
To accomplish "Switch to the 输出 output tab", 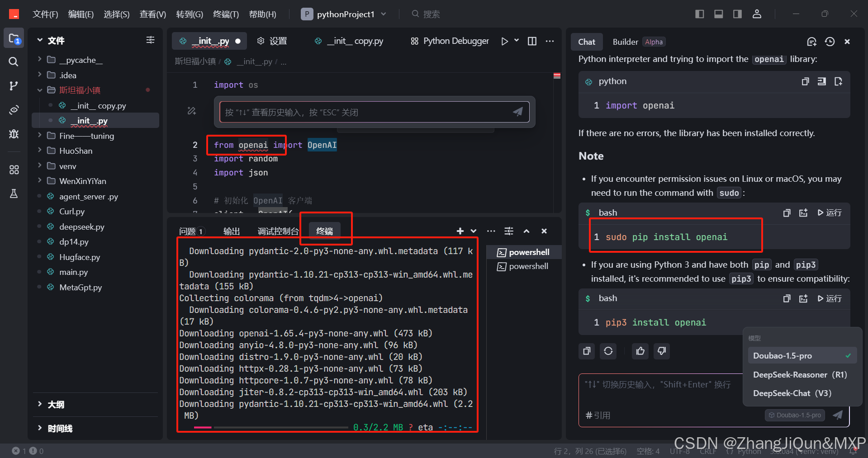I will [x=232, y=231].
